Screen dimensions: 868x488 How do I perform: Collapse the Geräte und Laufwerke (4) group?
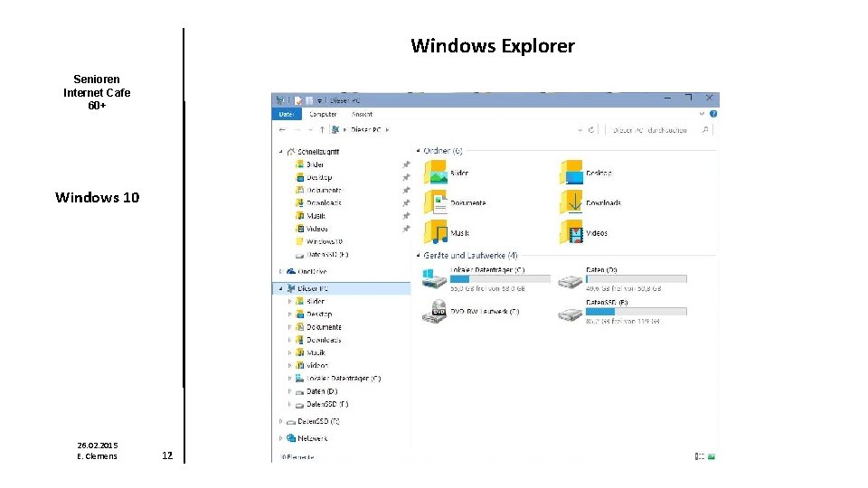(x=418, y=256)
